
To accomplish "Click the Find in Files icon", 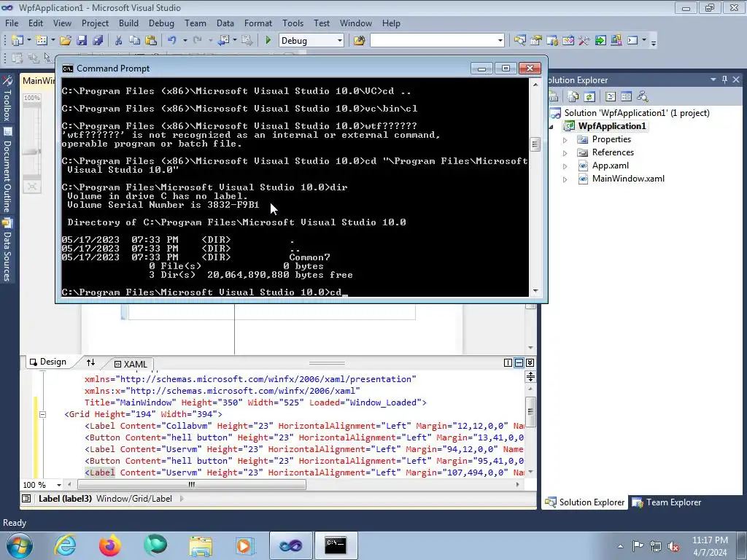I will [x=359, y=41].
